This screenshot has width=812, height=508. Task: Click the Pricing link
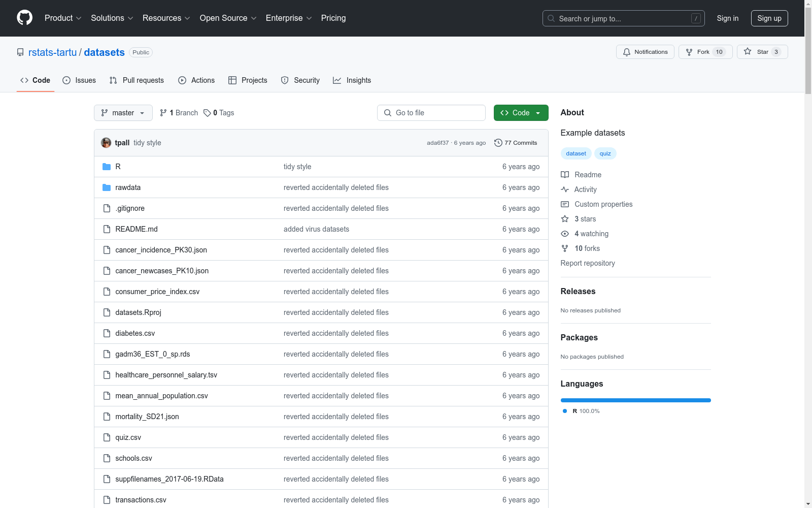point(333,18)
